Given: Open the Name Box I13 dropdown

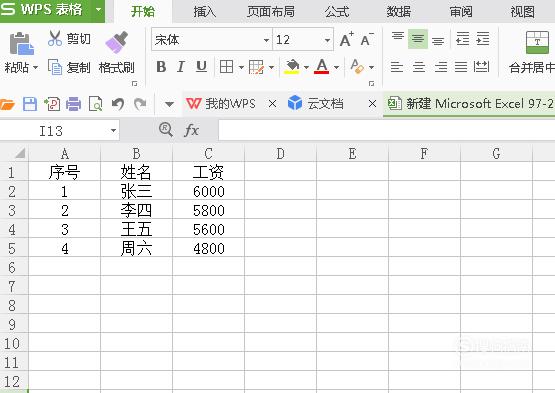Looking at the screenshot, I should [113, 131].
